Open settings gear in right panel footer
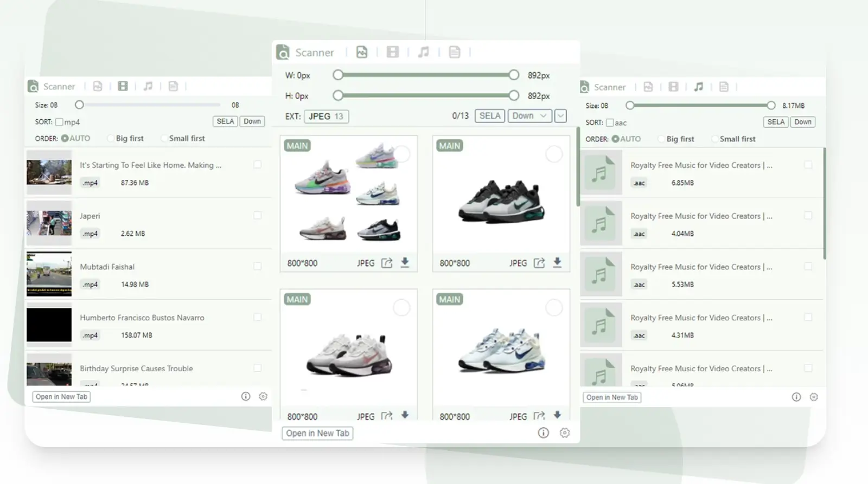 (814, 397)
